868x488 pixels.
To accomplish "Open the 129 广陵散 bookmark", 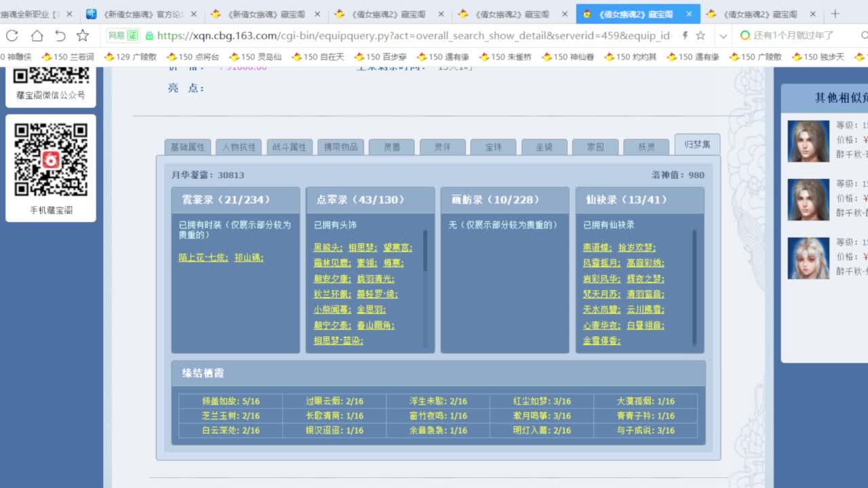I will [130, 57].
